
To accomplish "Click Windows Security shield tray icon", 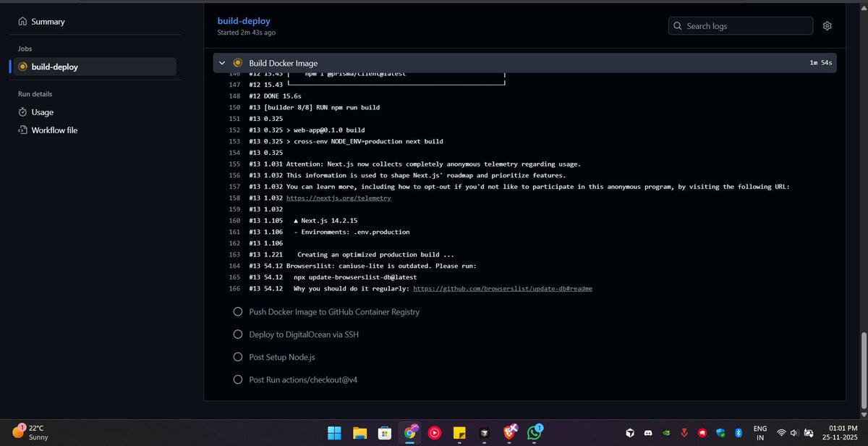I will (x=719, y=433).
